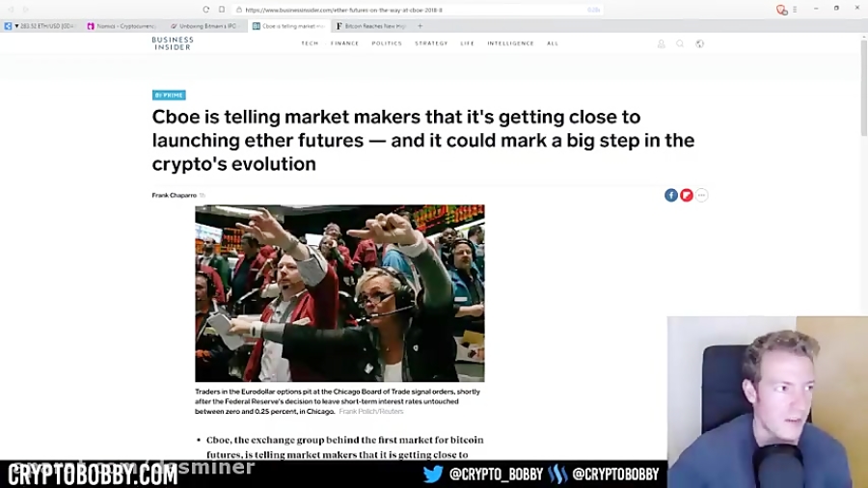Open a new browser tab with the plus button
Viewport: 868px width, 488px height.
tap(420, 26)
